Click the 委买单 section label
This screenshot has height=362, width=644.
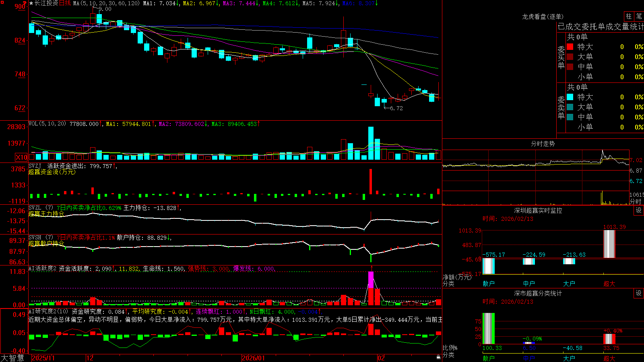pos(561,58)
